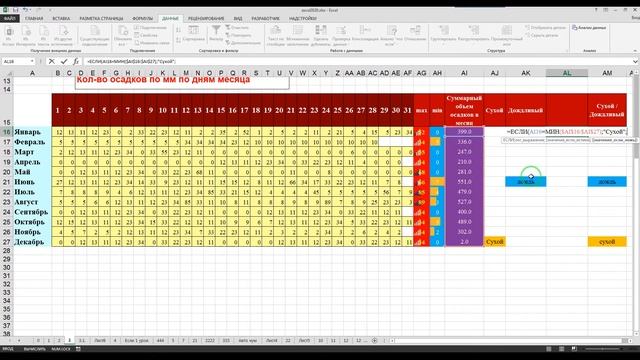640x360 pixels.
Task: Click the Existing Connections icon
Action: [95, 36]
